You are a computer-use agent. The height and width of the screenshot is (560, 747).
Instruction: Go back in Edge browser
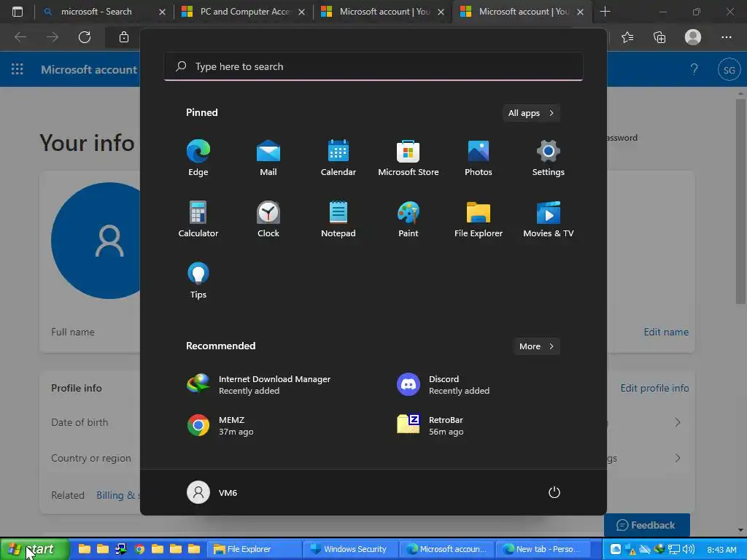(x=20, y=37)
